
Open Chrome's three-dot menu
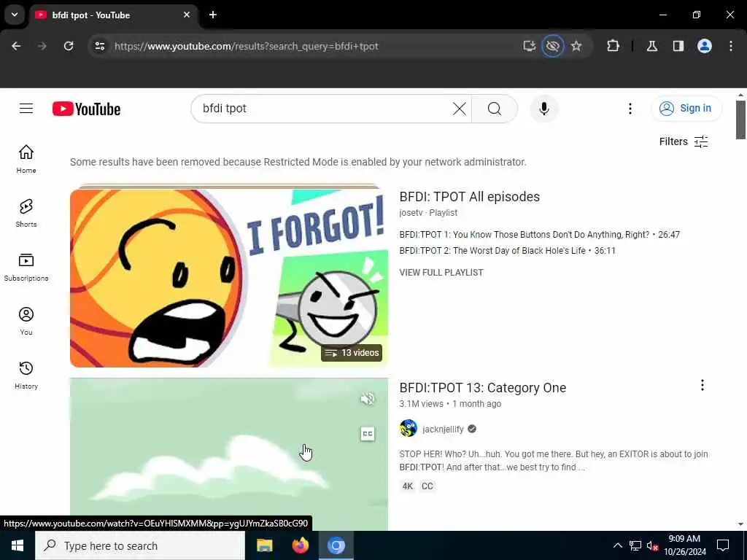(731, 46)
